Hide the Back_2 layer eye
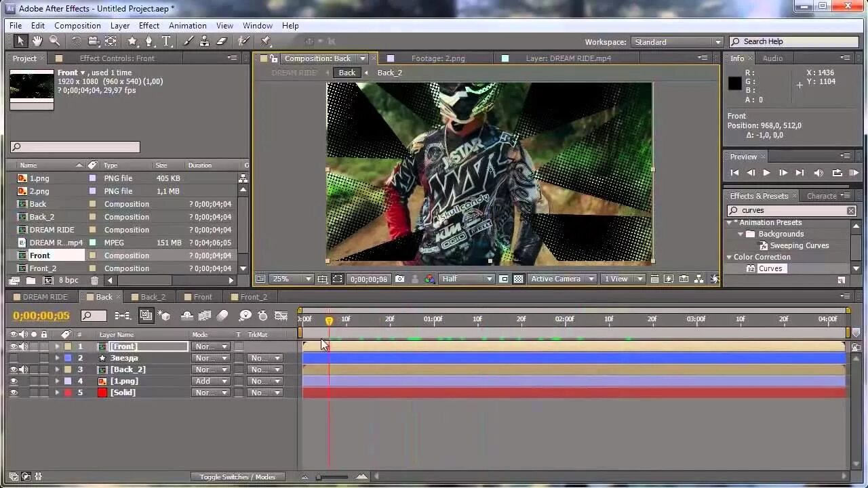Image resolution: width=868 pixels, height=488 pixels. click(13, 369)
